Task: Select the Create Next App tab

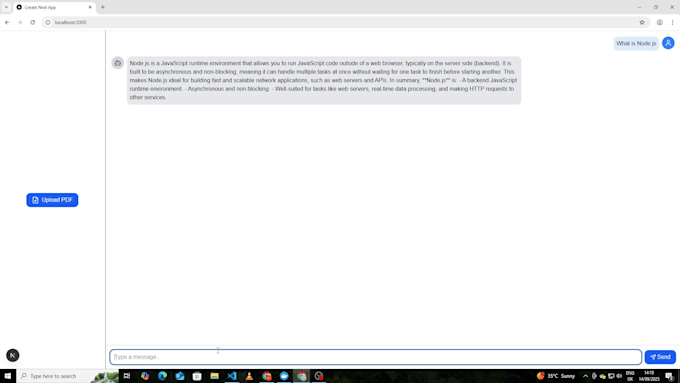Action: [54, 7]
